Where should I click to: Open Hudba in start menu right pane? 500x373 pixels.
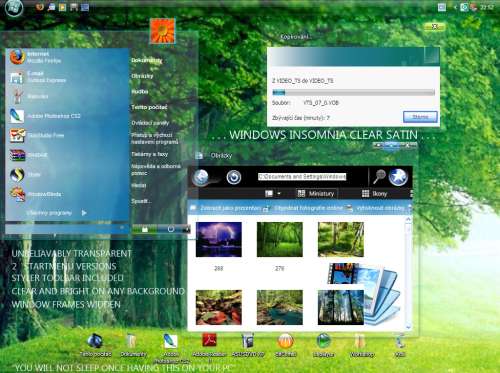[140, 92]
